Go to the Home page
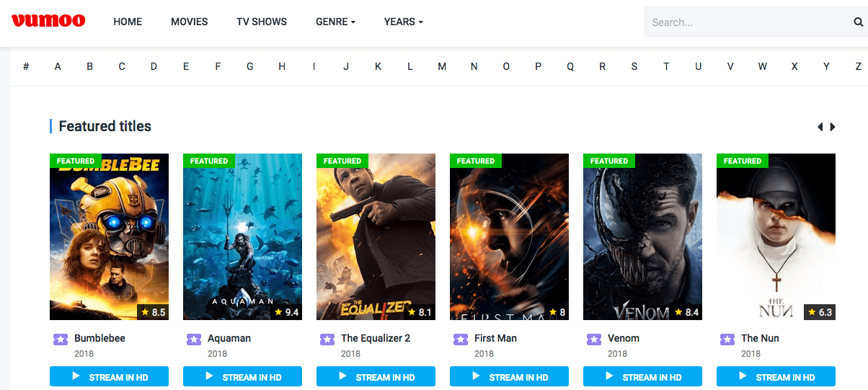The width and height of the screenshot is (868, 390). pos(128,22)
